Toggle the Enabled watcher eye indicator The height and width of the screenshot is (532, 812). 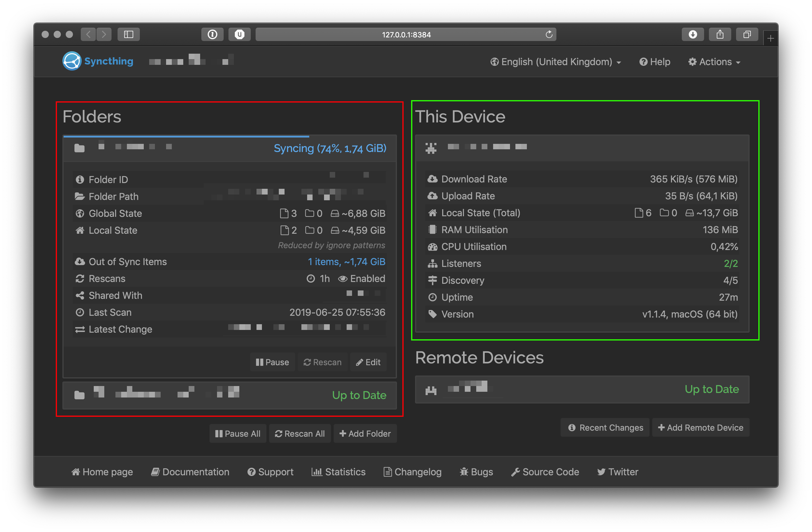coord(343,279)
